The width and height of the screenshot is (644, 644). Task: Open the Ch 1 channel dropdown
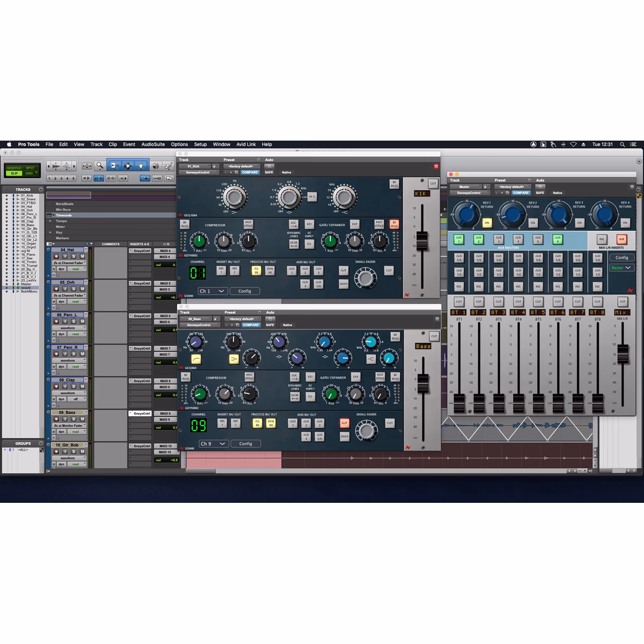213,291
